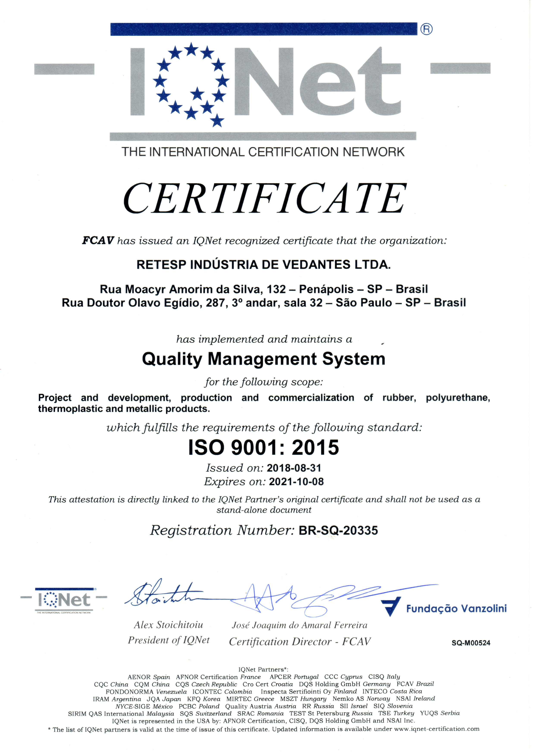Click registration number BR-SQ-20335

point(338,531)
